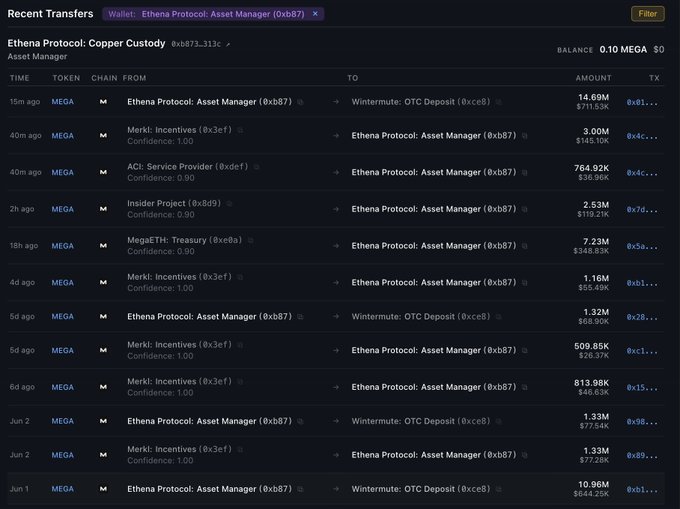This screenshot has height=509, width=680.
Task: Copy MegaETH: Treasury (0xe0a) address
Action: coord(250,240)
